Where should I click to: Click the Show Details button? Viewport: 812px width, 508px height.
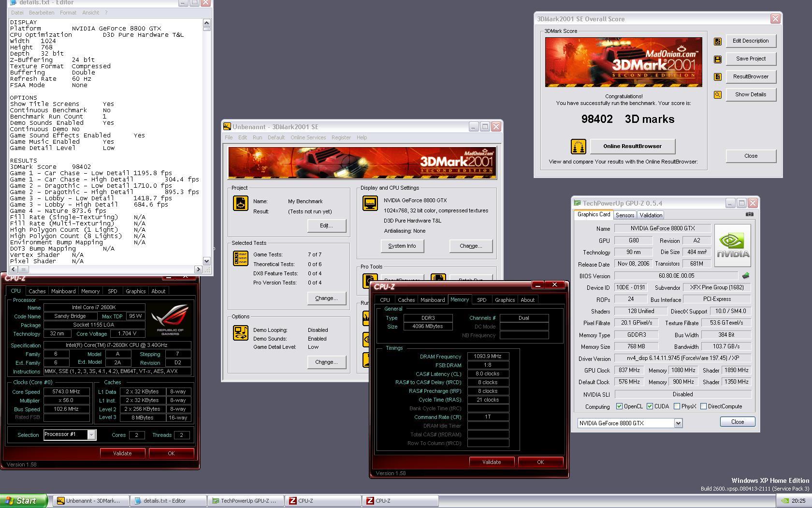751,95
